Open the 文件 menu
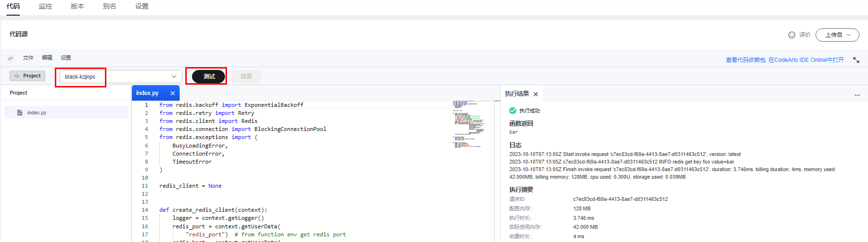 [x=28, y=58]
